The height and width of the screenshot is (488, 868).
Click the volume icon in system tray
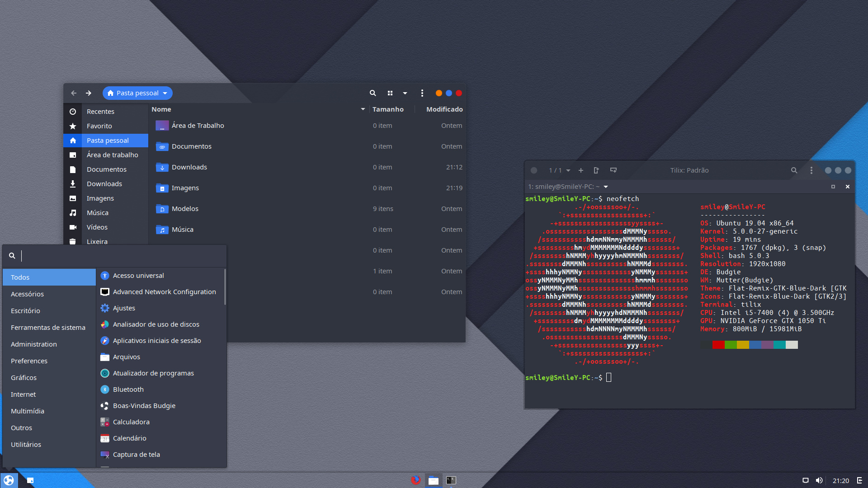coord(819,480)
